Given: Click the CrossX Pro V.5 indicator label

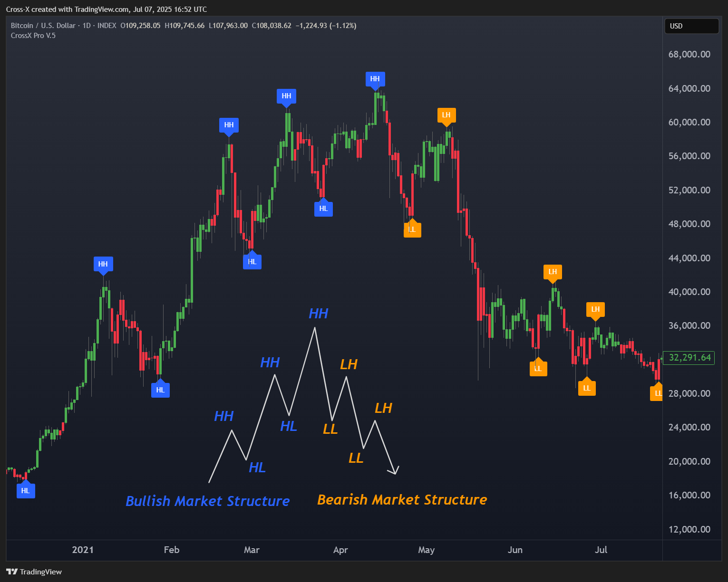Looking at the screenshot, I should (x=33, y=36).
